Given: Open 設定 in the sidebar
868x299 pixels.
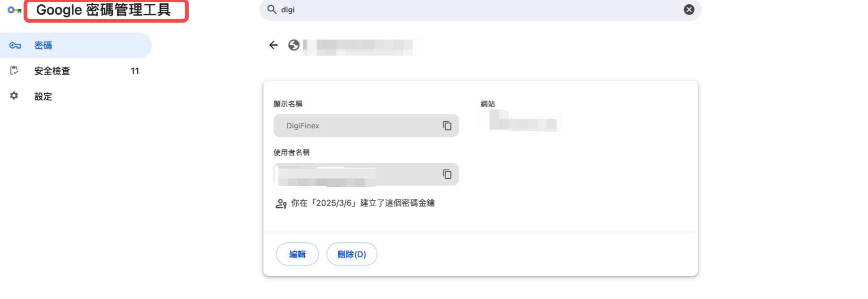Looking at the screenshot, I should point(76,96).
